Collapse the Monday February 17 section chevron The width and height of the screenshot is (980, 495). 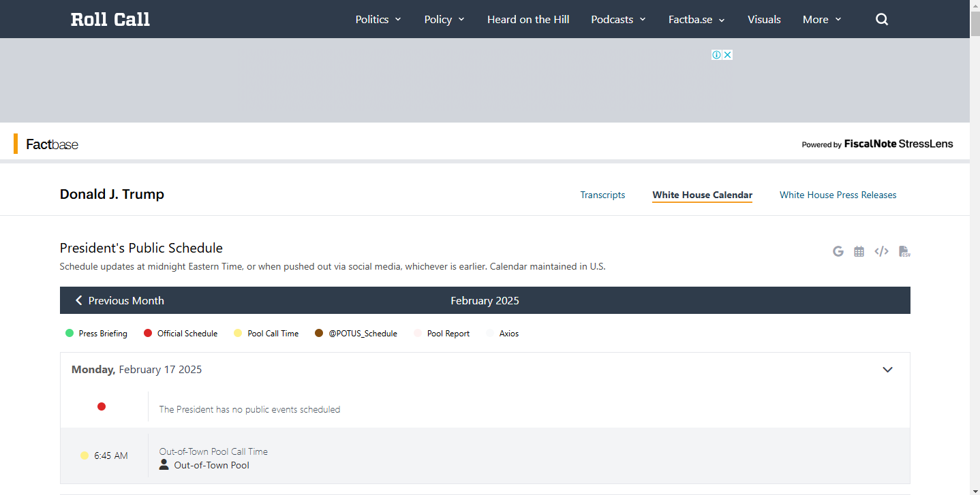tap(887, 370)
